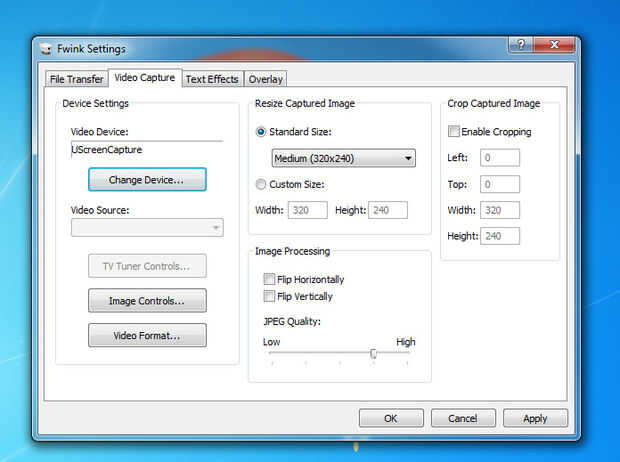620x462 pixels.
Task: Cancel the settings dialog
Action: click(x=463, y=418)
